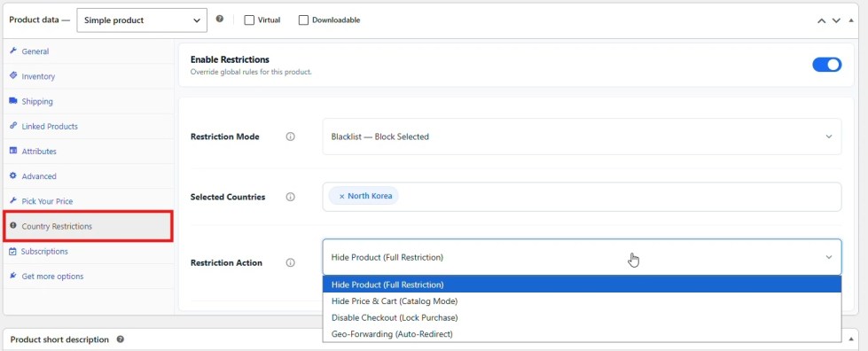Click the Attributes tab table icon
This screenshot has height=351, width=868.
tap(13, 151)
